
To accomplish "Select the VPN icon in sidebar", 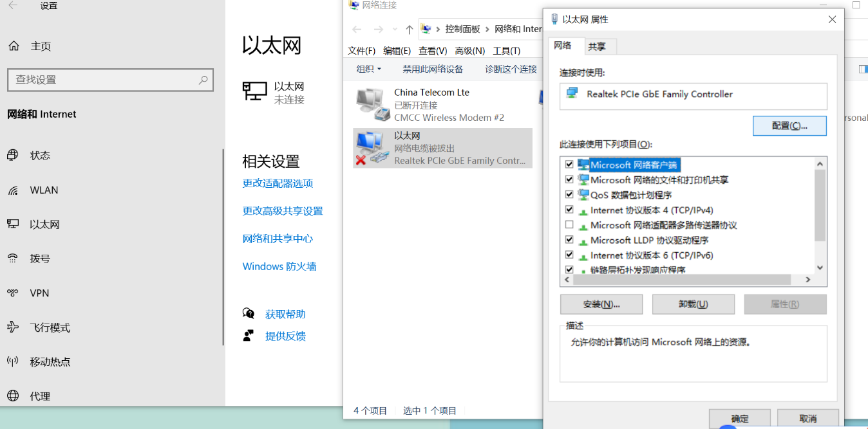I will click(x=13, y=293).
